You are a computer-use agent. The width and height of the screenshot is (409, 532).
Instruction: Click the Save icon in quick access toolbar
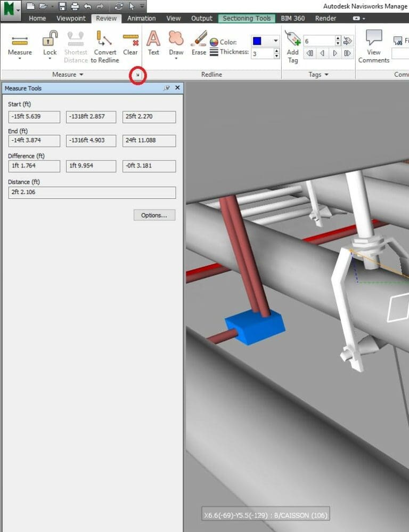pos(62,6)
